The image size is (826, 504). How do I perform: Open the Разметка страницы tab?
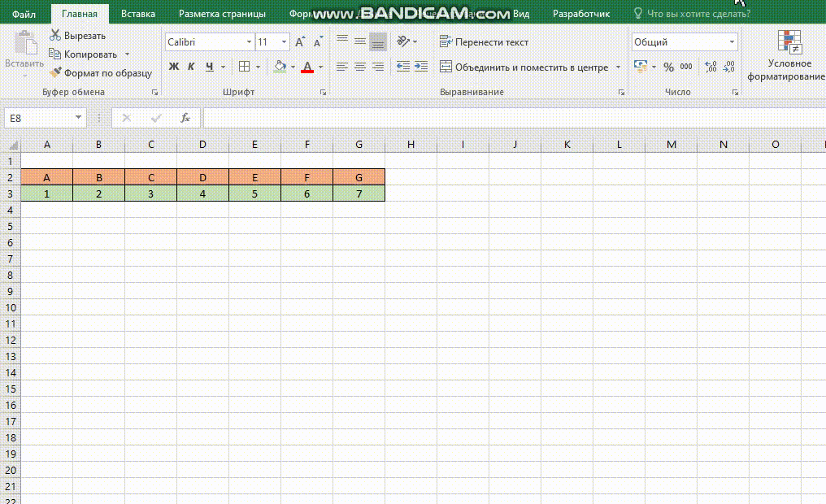pos(222,14)
